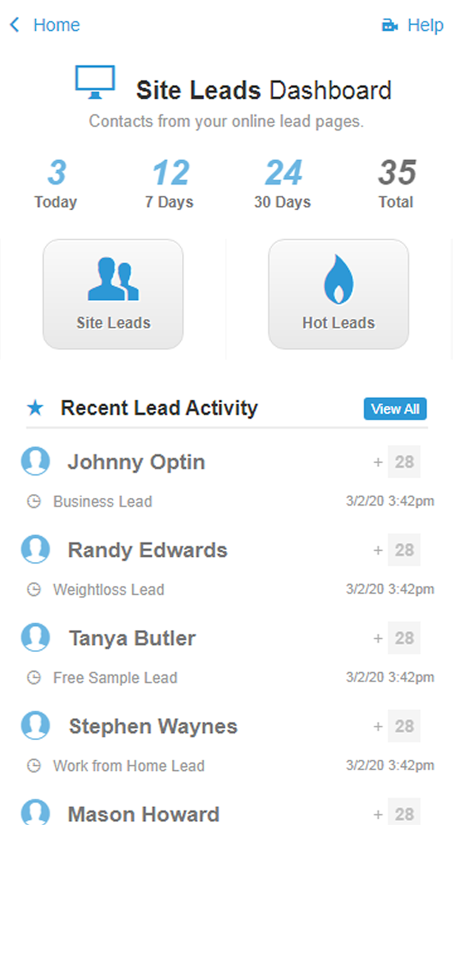Open Hot Leads via the flame icon

(338, 280)
